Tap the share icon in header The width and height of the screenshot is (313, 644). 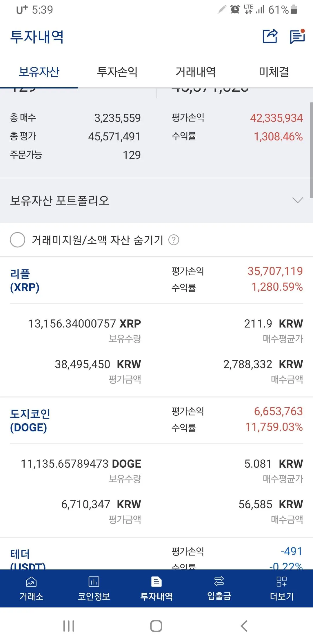[270, 37]
